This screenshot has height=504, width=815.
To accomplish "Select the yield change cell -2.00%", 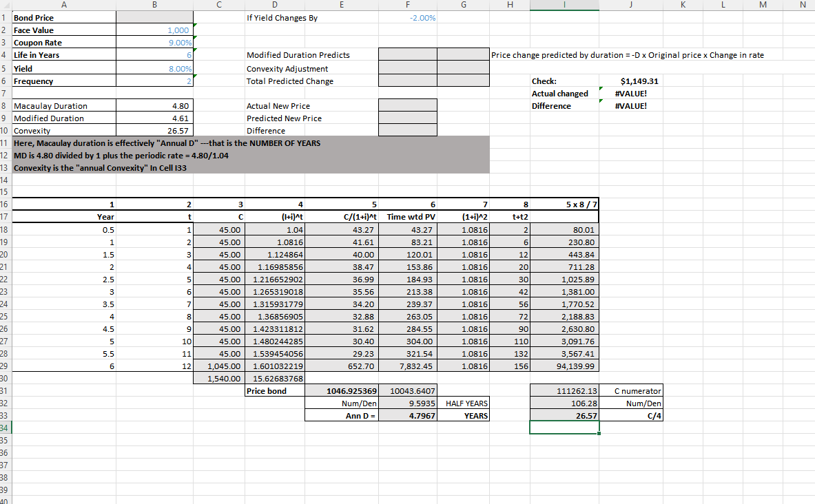I will pos(408,17).
